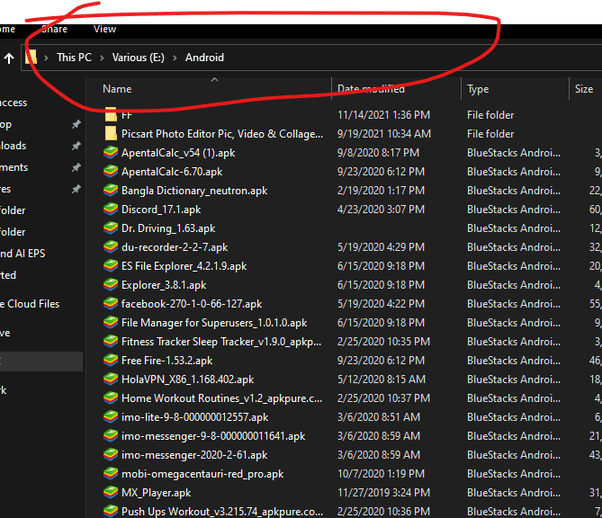This screenshot has width=602, height=518.
Task: Click BlueStacks Androi... type of HolaVPN row
Action: (514, 379)
